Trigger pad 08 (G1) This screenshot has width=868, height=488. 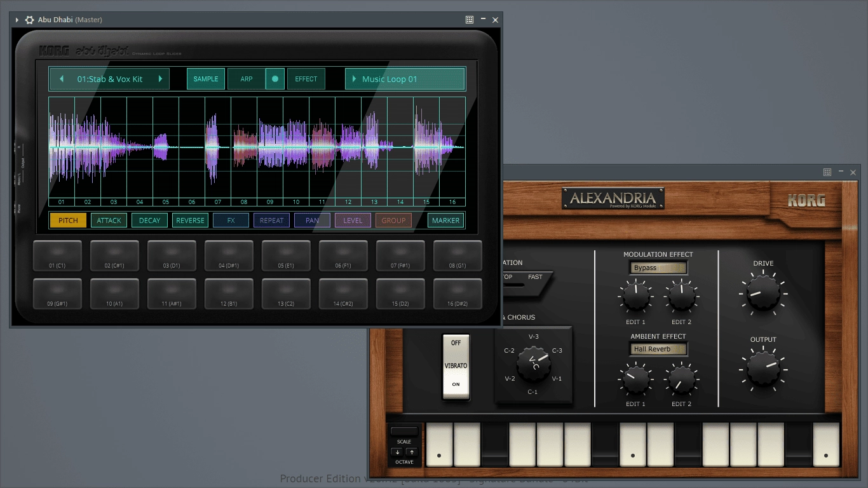(x=458, y=255)
